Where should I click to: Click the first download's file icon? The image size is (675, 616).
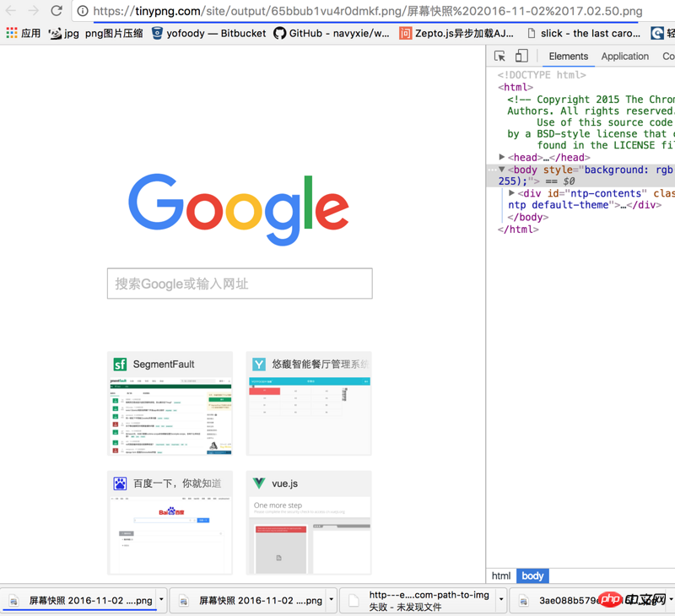pos(14,601)
